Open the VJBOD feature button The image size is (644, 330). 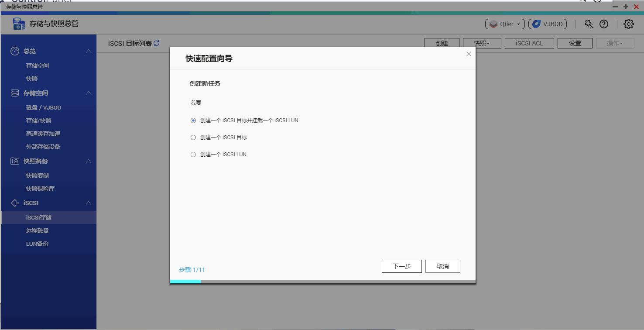[547, 24]
